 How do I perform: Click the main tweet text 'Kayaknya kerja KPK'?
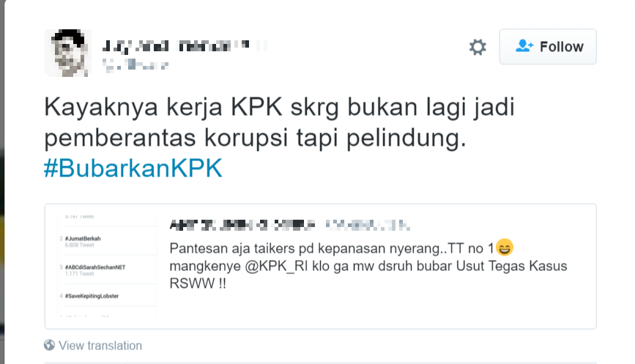click(279, 122)
